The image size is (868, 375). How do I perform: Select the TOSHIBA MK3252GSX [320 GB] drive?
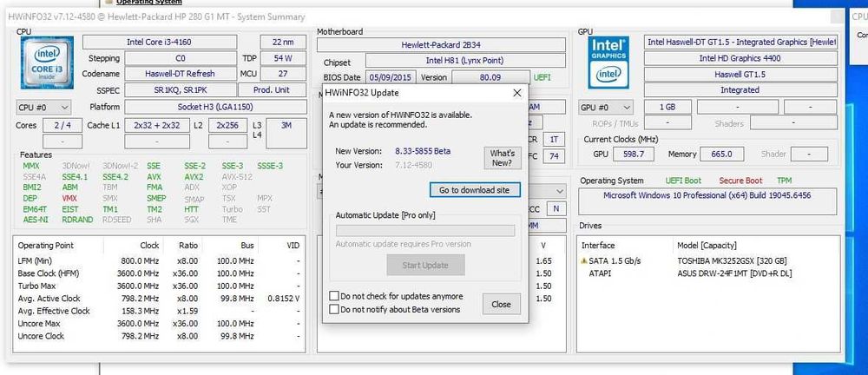(732, 261)
